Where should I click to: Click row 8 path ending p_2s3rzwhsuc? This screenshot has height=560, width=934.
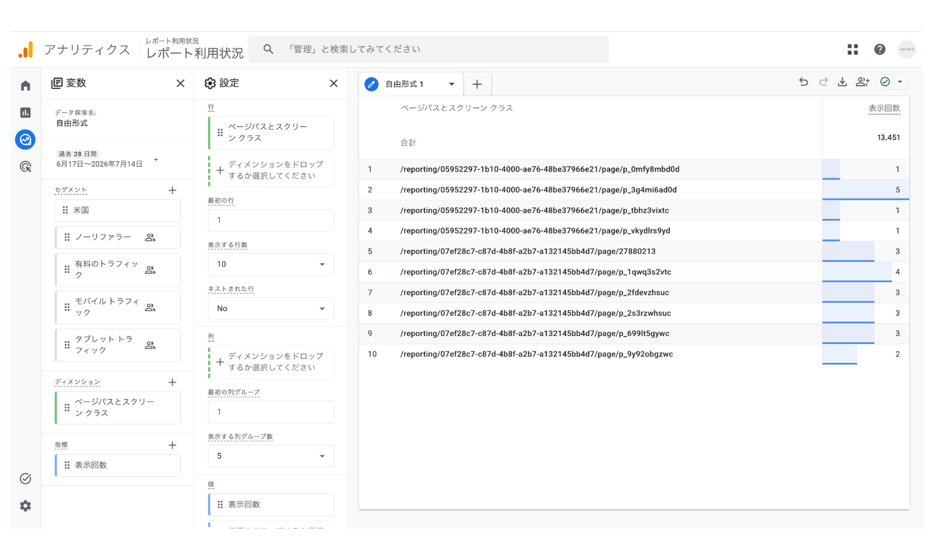[535, 313]
